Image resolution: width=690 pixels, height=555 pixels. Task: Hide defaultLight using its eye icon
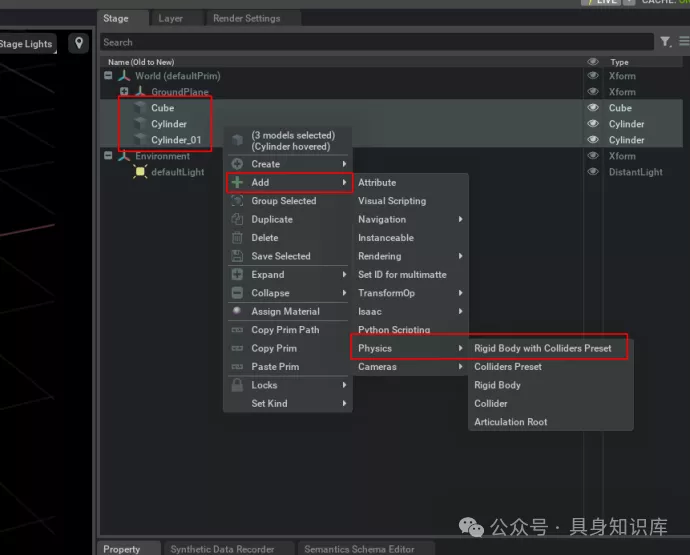[x=593, y=172]
